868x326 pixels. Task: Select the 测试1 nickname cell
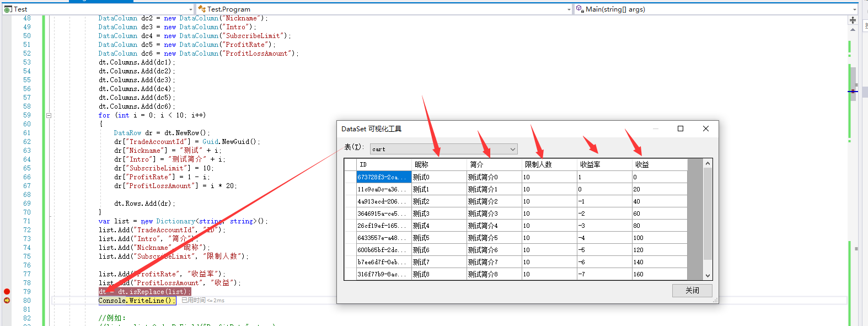click(x=439, y=189)
